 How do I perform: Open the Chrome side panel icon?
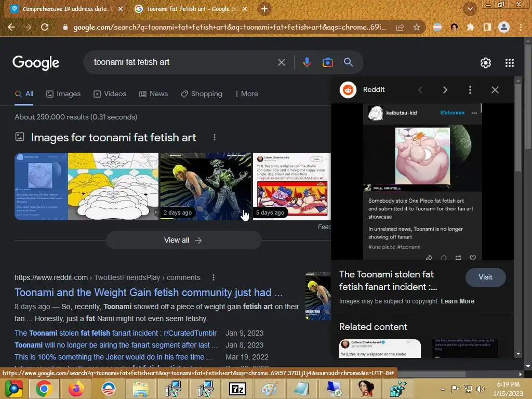tap(487, 27)
